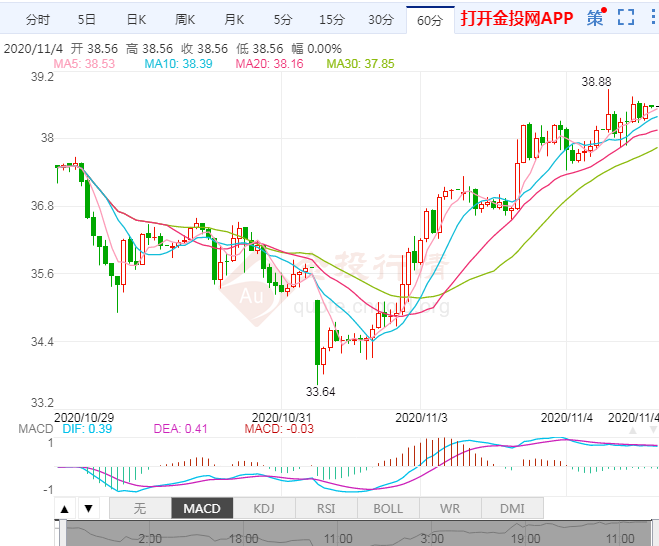Choose the 30分 interval tab
This screenshot has height=546, width=659.
[381, 19]
